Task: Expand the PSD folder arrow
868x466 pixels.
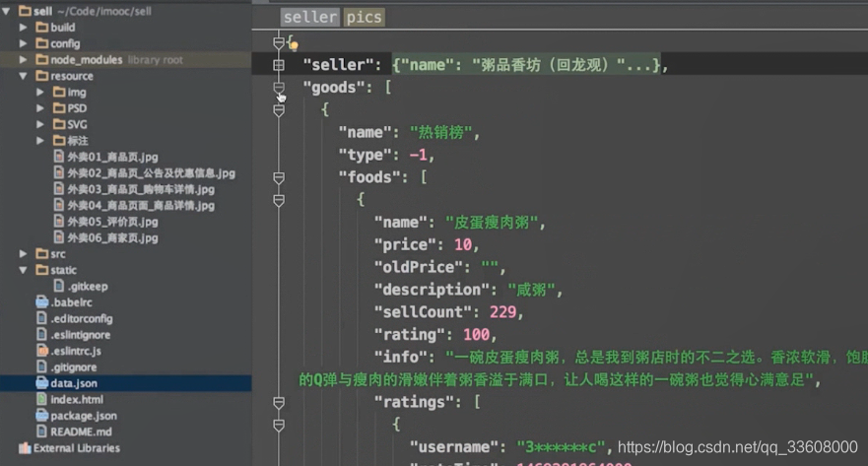Action: [40, 108]
